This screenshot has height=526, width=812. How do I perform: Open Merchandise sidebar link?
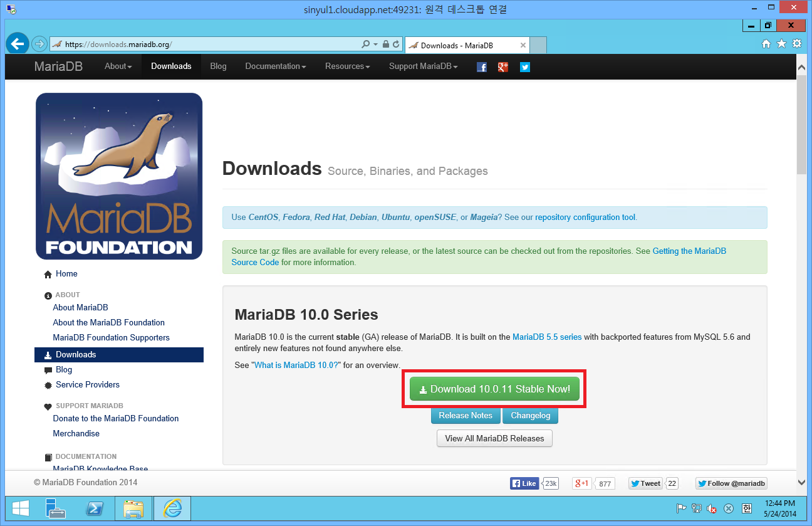pyautogui.click(x=76, y=434)
